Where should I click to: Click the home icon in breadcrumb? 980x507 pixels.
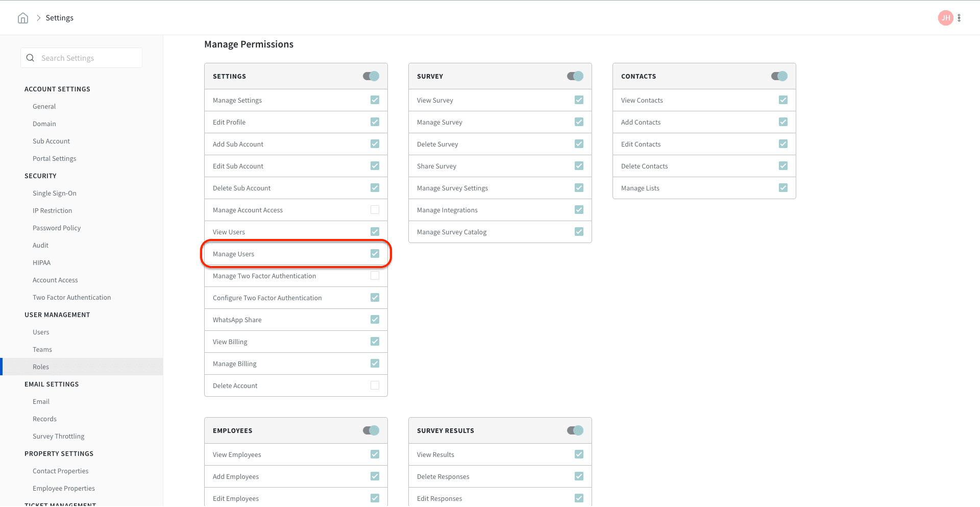23,18
